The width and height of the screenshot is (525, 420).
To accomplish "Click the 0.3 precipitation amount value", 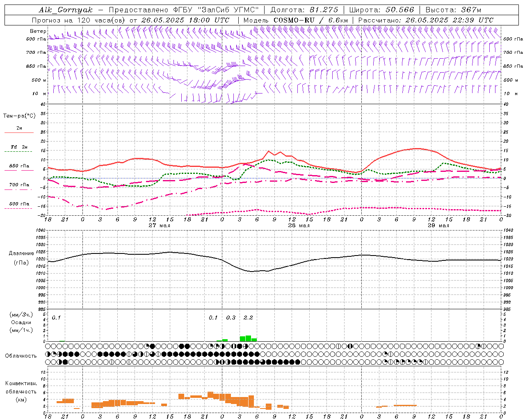I will click(x=231, y=317).
